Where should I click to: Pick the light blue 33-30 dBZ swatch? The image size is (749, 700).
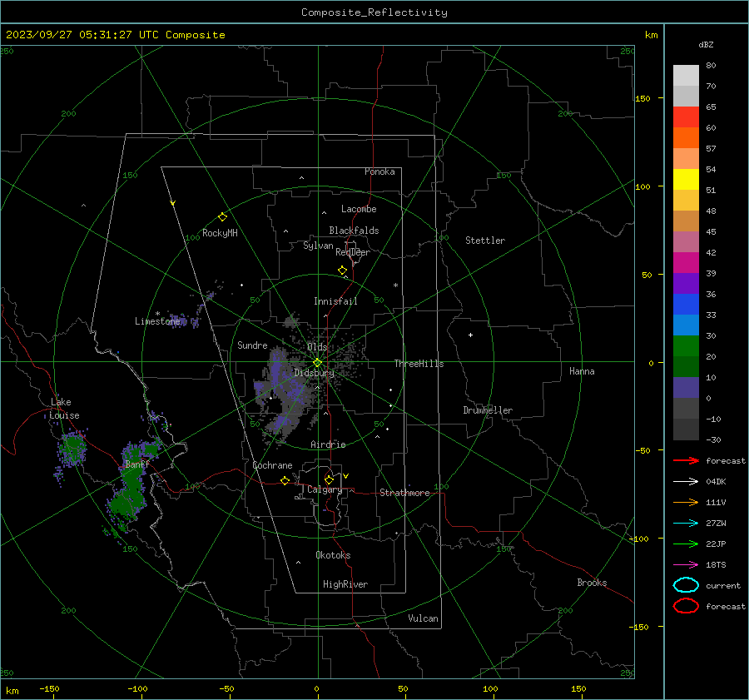click(686, 325)
